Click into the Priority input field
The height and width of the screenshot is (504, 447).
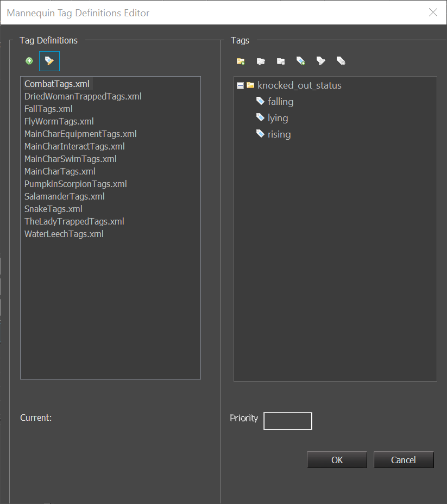click(287, 421)
